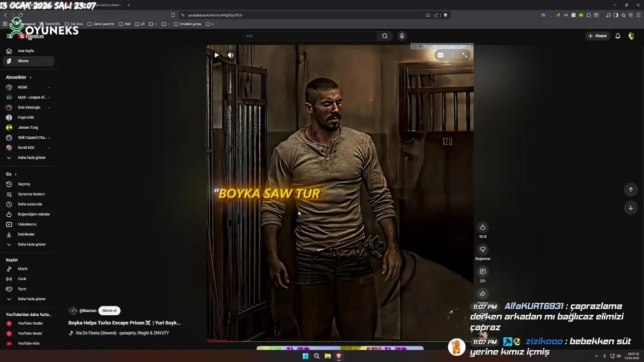
Task: Share the Shorts video
Action: coord(482,294)
